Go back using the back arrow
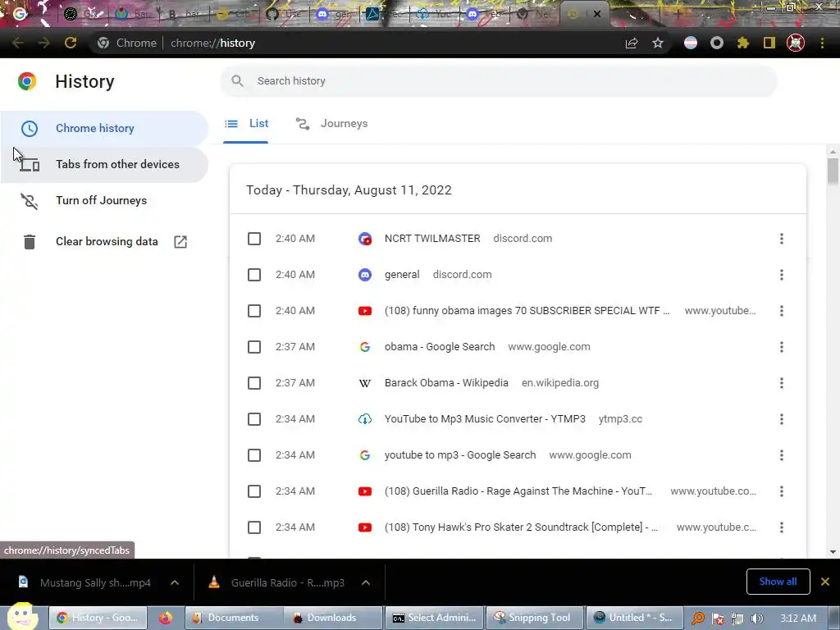Screen dimensions: 840x630 click(x=18, y=43)
